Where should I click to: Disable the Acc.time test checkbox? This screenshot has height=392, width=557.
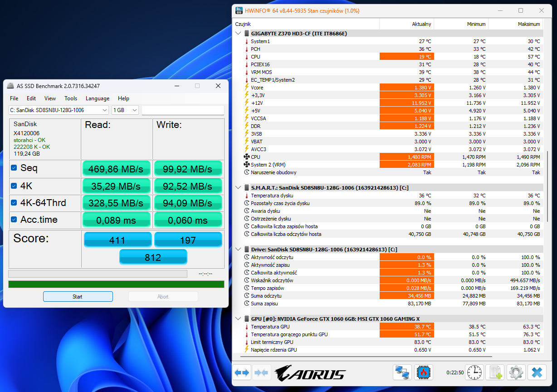[14, 220]
